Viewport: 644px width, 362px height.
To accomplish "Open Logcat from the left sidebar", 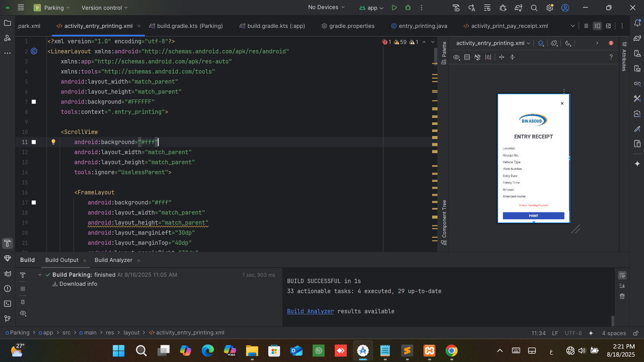I will pyautogui.click(x=7, y=274).
